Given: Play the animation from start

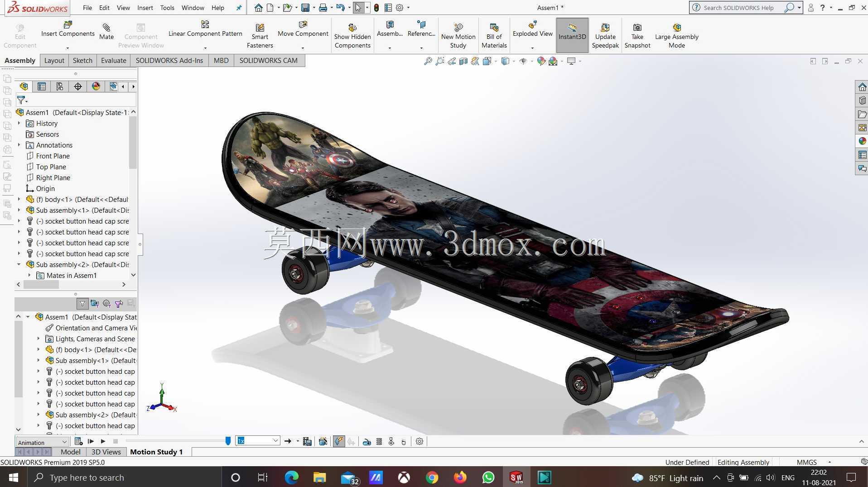Looking at the screenshot, I should click(x=91, y=441).
